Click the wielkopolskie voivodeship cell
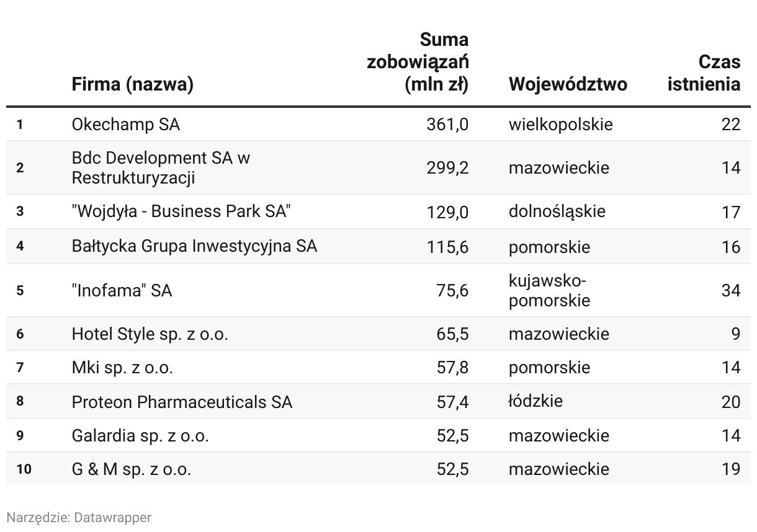The height and width of the screenshot is (532, 757). (x=560, y=125)
